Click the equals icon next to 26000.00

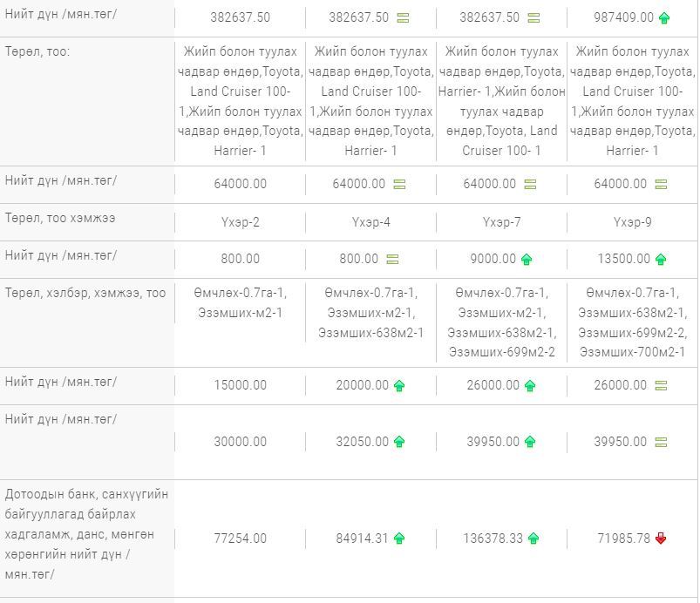click(661, 385)
